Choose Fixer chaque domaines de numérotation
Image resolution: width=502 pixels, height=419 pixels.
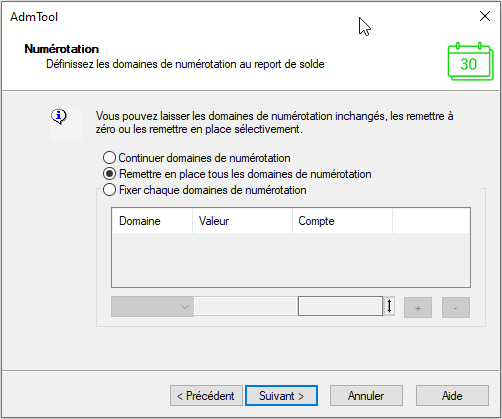(205, 190)
